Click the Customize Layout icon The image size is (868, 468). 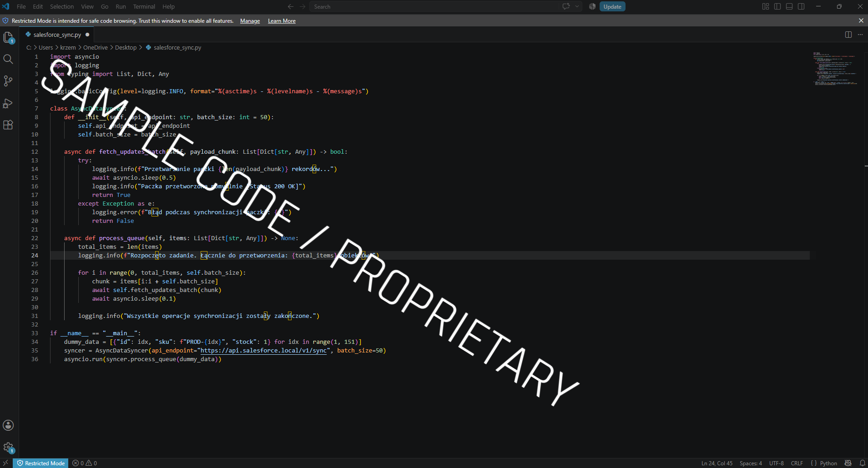pos(766,6)
